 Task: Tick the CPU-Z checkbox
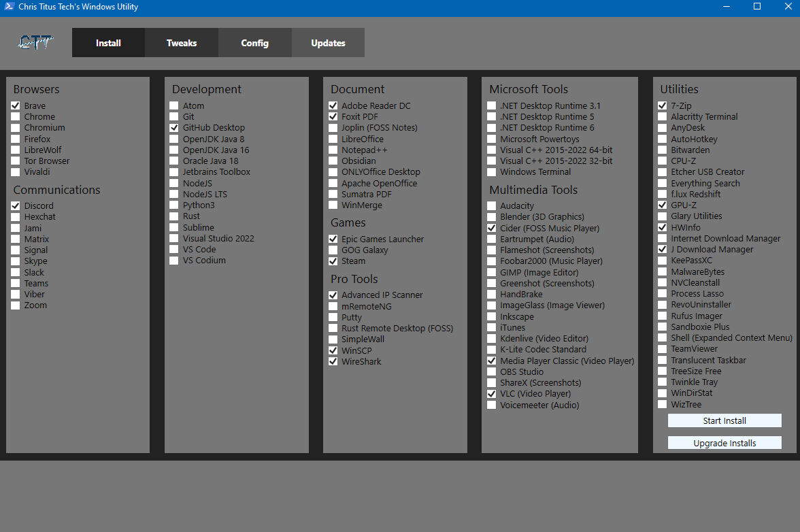click(663, 161)
